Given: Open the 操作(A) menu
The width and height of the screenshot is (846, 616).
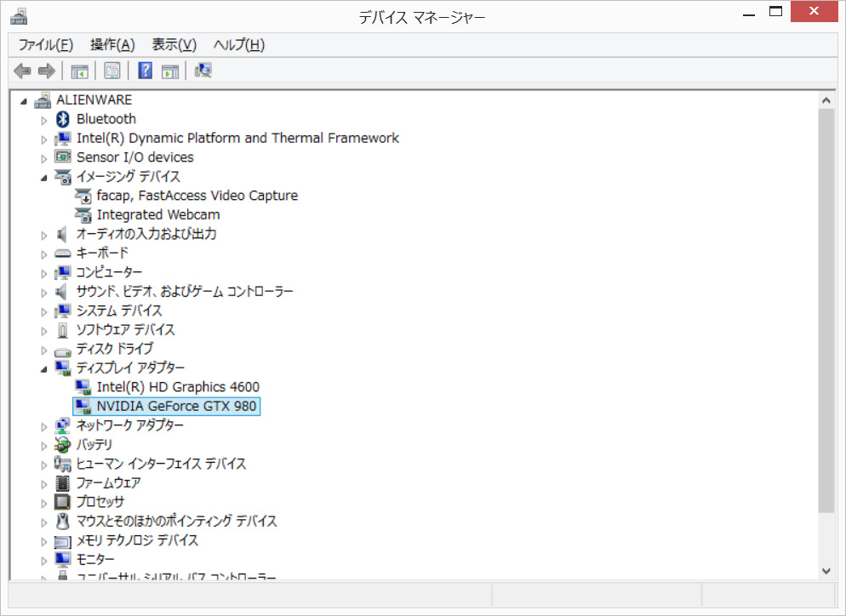Looking at the screenshot, I should [112, 45].
